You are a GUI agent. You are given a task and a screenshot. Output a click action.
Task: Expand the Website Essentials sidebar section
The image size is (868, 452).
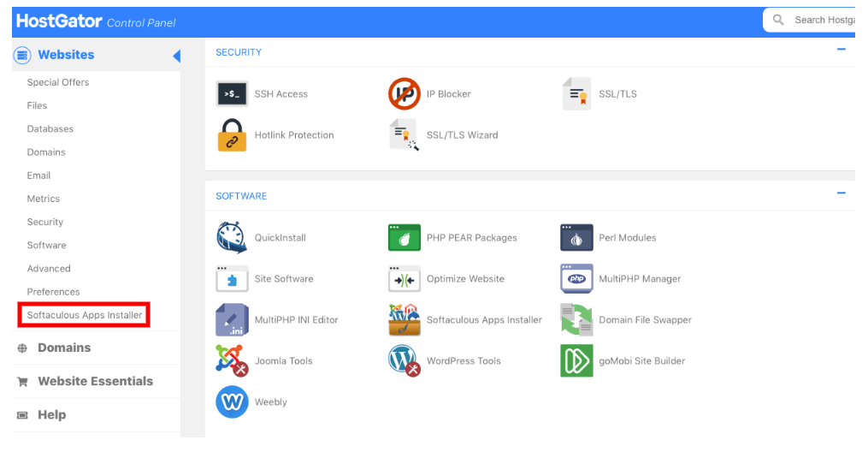click(97, 382)
